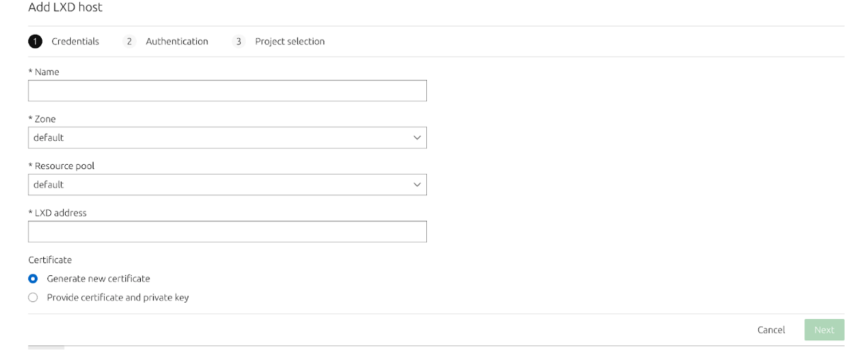This screenshot has width=868, height=358.
Task: Open the Project selection step
Action: click(290, 42)
